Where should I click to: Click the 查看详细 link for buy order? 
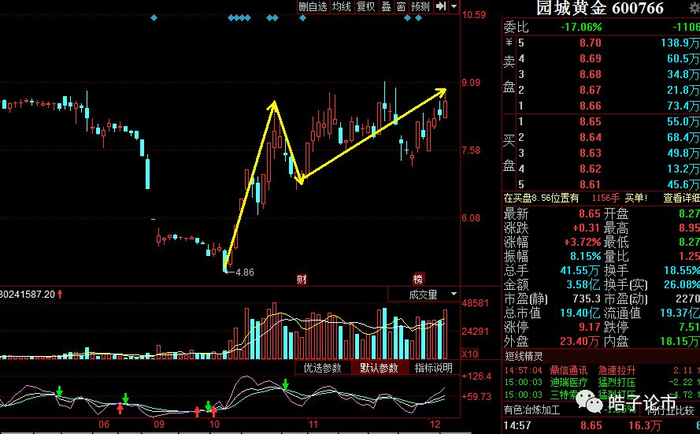pos(681,198)
